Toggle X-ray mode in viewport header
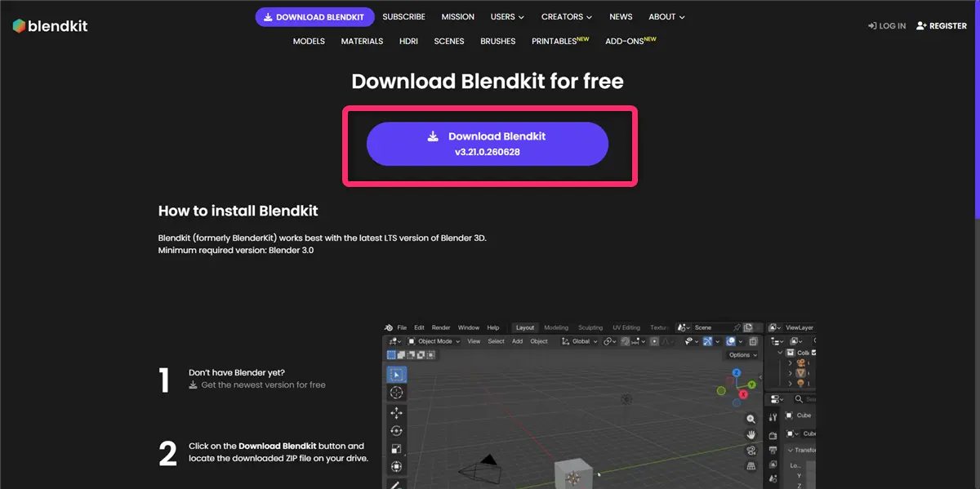980x489 pixels. [753, 341]
